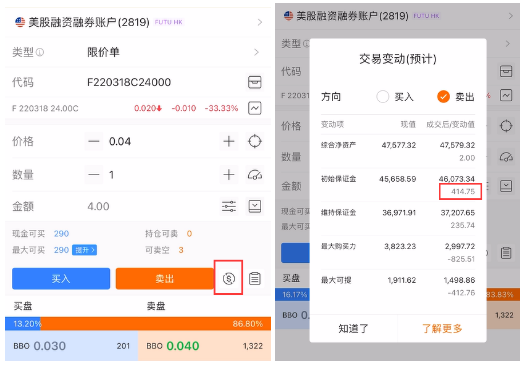Tap 买盘 header in left panel
525x367 pixels.
click(x=23, y=306)
